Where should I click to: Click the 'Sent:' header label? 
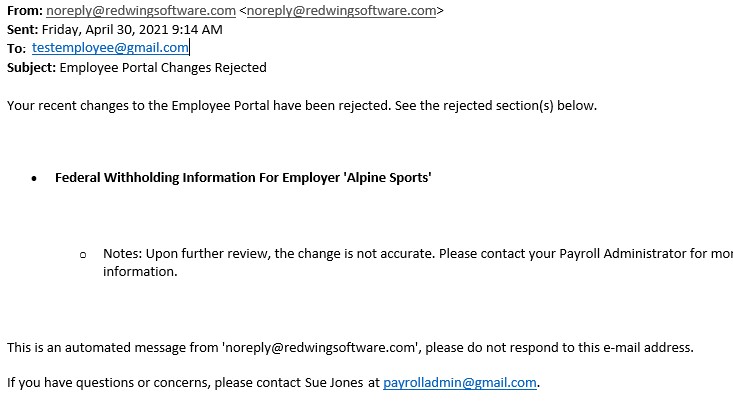[22, 29]
